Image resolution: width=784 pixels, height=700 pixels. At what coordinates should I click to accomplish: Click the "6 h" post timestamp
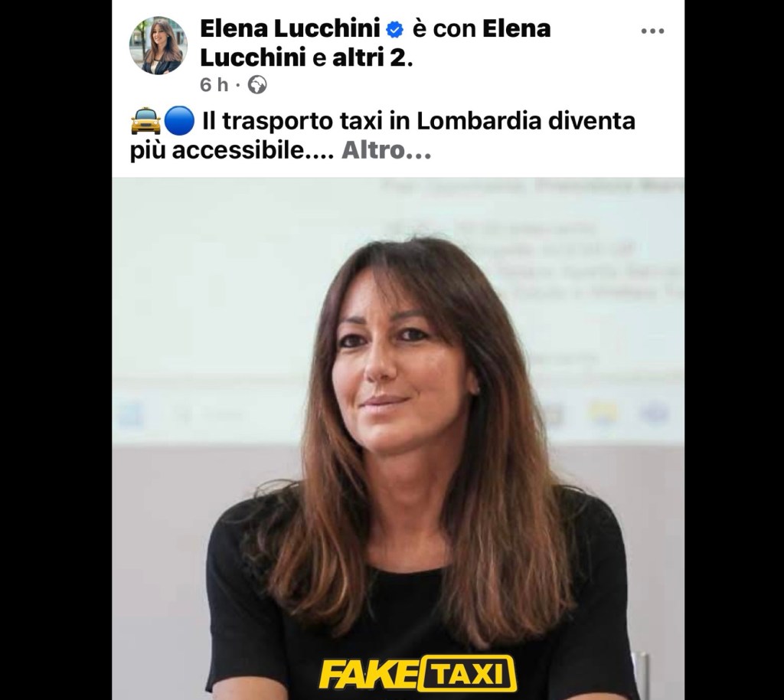tap(214, 85)
